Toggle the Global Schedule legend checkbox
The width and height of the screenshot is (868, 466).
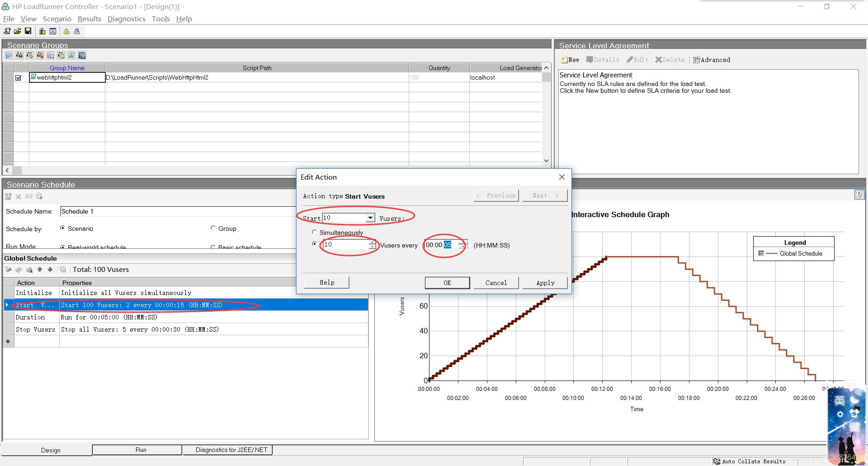(761, 253)
